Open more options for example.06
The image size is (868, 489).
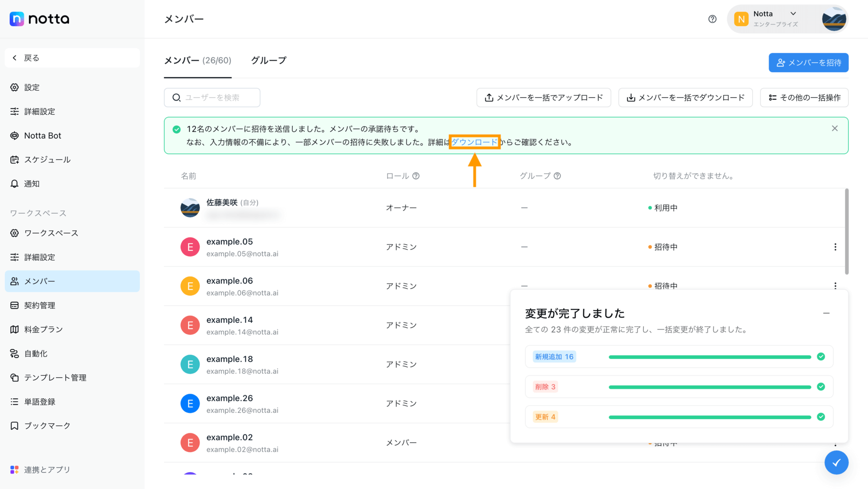coord(835,286)
